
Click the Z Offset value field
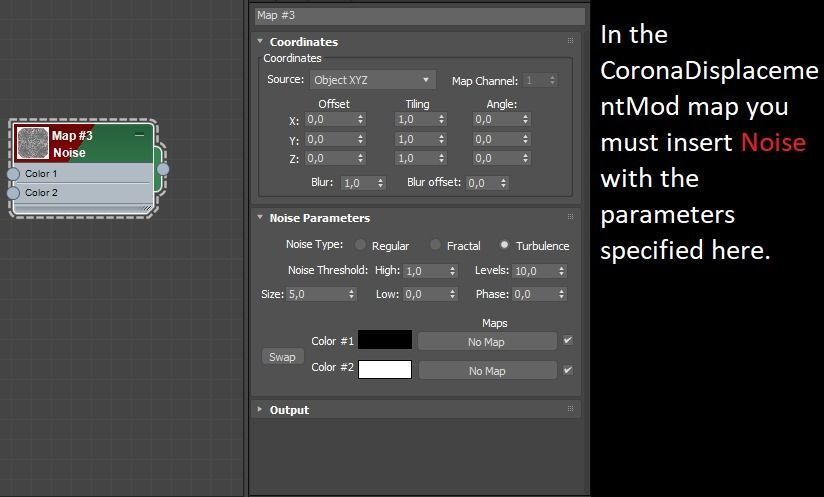click(331, 158)
